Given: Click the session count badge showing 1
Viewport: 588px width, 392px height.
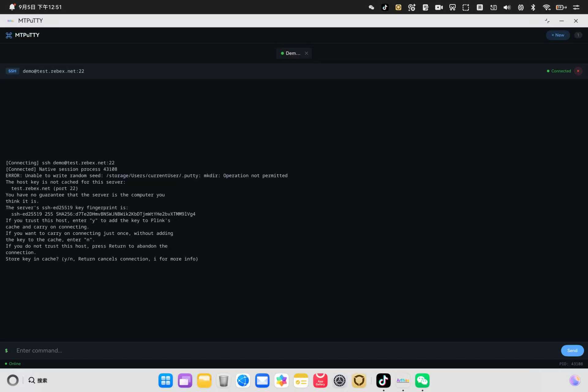Looking at the screenshot, I should tap(578, 35).
